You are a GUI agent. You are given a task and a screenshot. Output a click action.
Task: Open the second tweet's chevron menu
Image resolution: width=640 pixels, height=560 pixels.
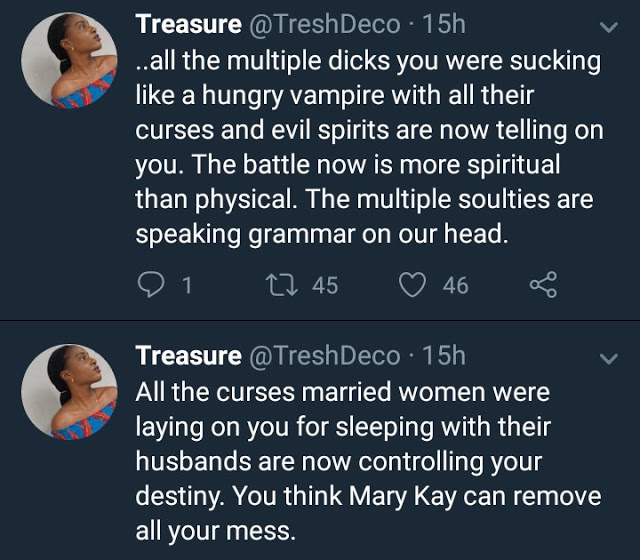coord(607,357)
